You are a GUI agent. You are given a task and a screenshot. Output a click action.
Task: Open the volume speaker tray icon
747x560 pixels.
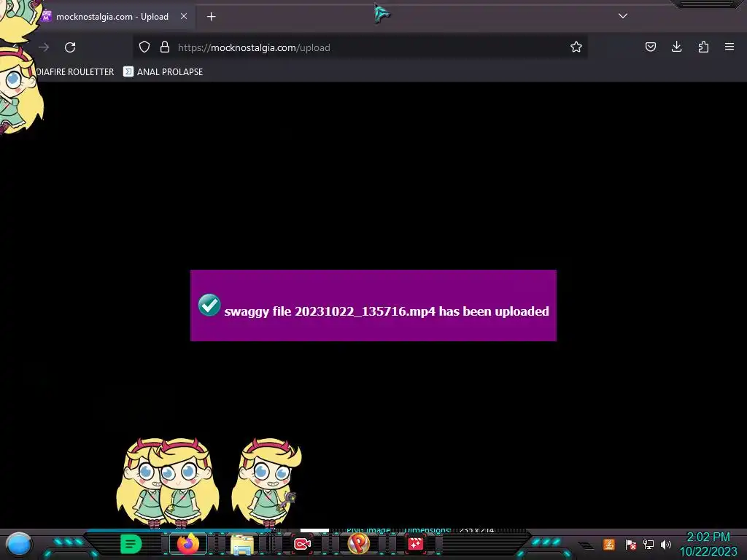tap(665, 544)
